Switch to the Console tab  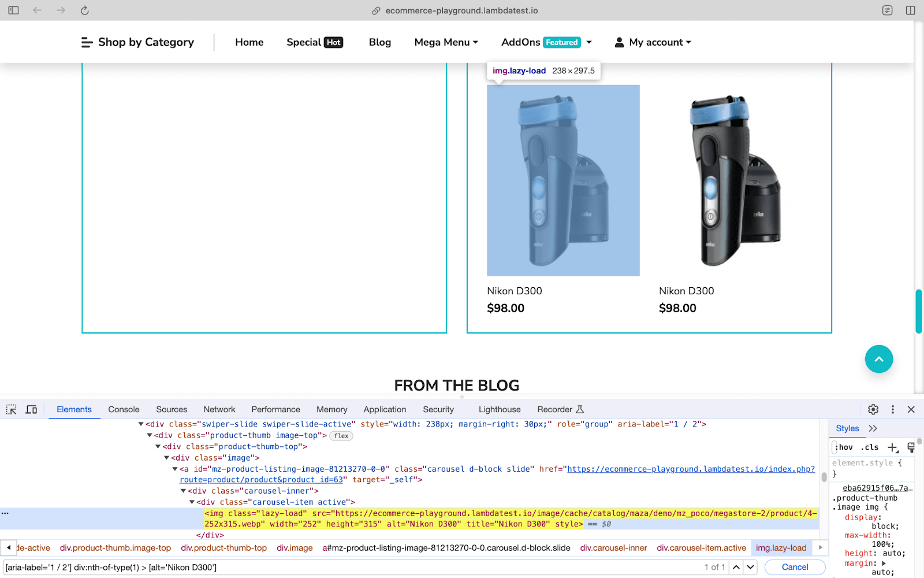click(x=123, y=409)
